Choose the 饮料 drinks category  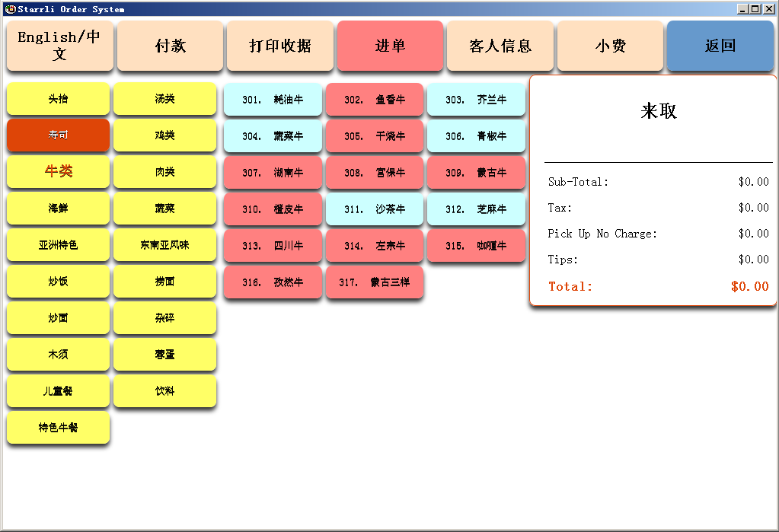(164, 391)
